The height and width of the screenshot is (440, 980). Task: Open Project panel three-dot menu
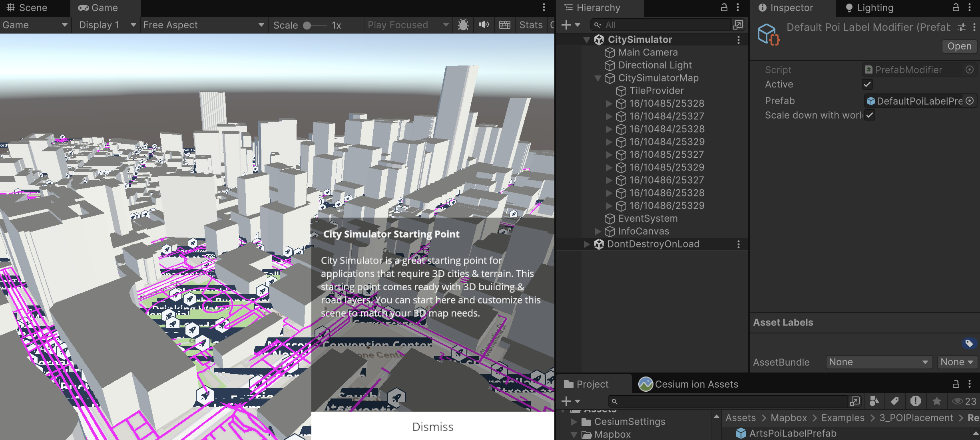(x=970, y=384)
